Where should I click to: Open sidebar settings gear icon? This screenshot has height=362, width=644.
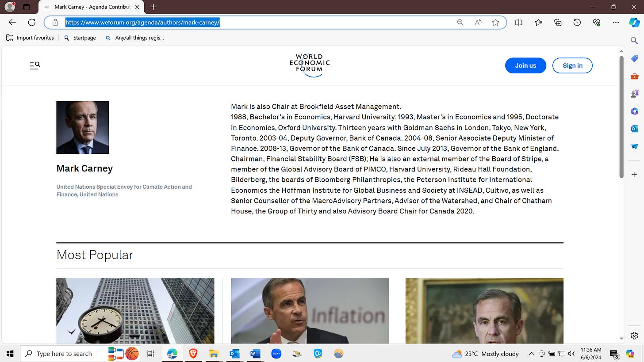(634, 335)
